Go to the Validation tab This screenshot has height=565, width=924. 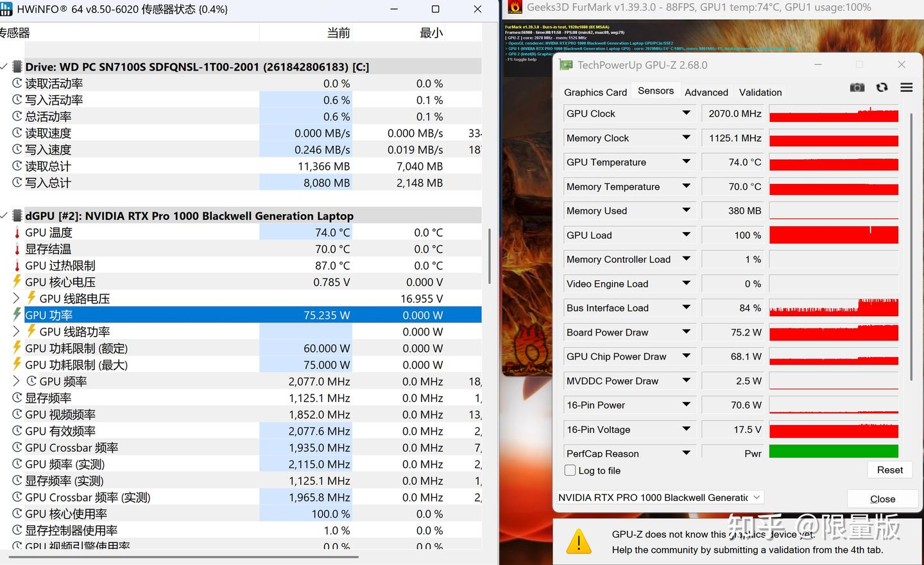(x=760, y=92)
